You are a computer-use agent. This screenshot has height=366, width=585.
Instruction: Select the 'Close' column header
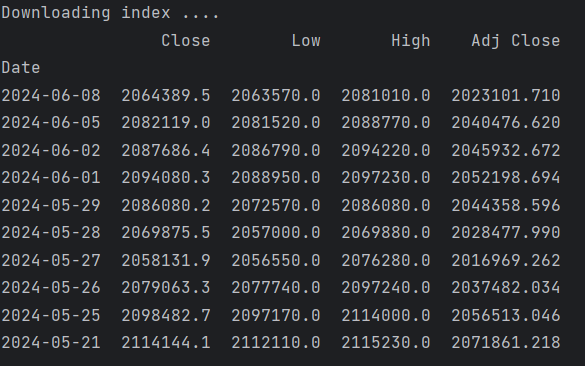pos(186,41)
